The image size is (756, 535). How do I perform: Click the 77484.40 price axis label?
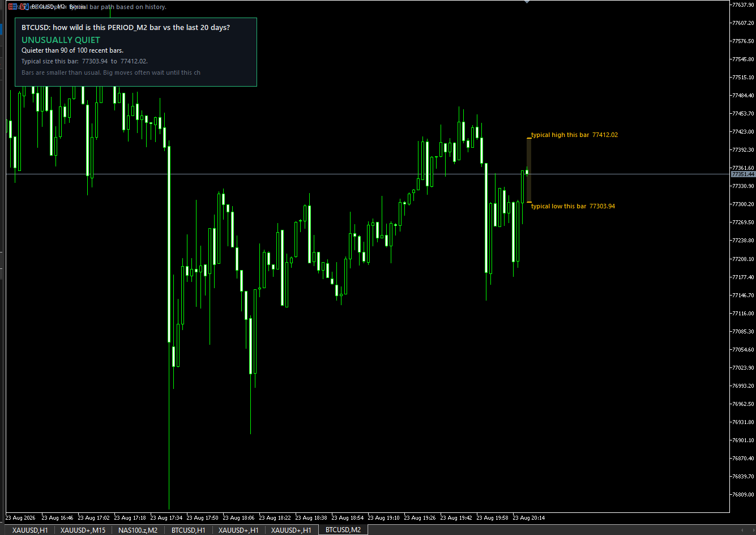(x=743, y=95)
